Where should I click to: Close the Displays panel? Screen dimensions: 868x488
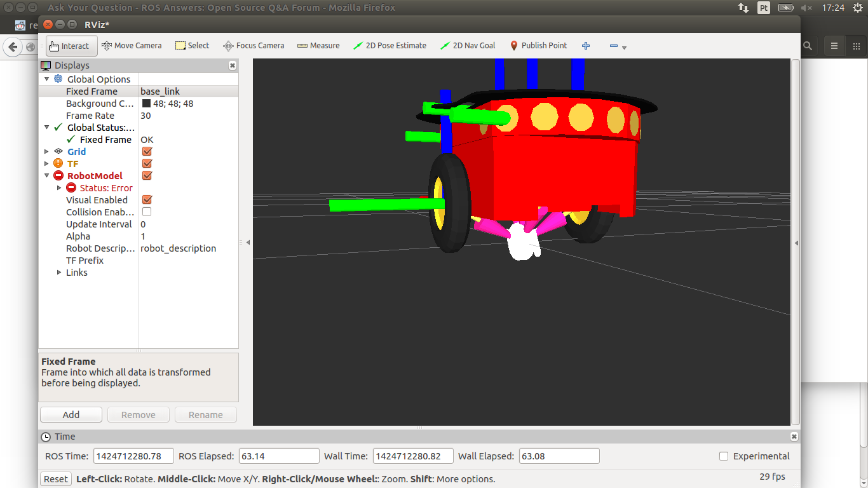coord(233,65)
